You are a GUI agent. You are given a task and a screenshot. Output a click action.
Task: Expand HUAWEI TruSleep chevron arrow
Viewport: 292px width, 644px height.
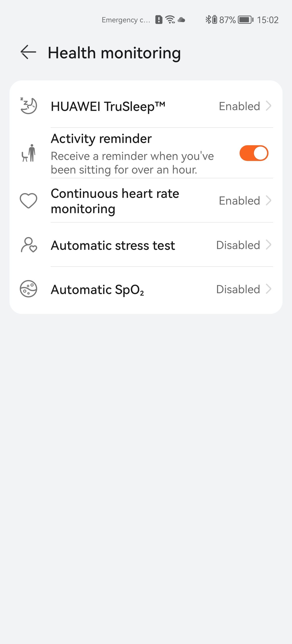pos(268,106)
